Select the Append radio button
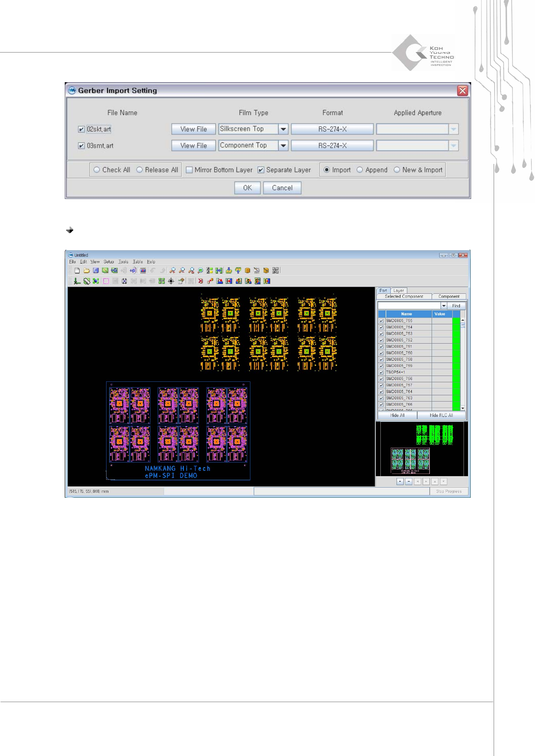The width and height of the screenshot is (535, 756). [360, 170]
